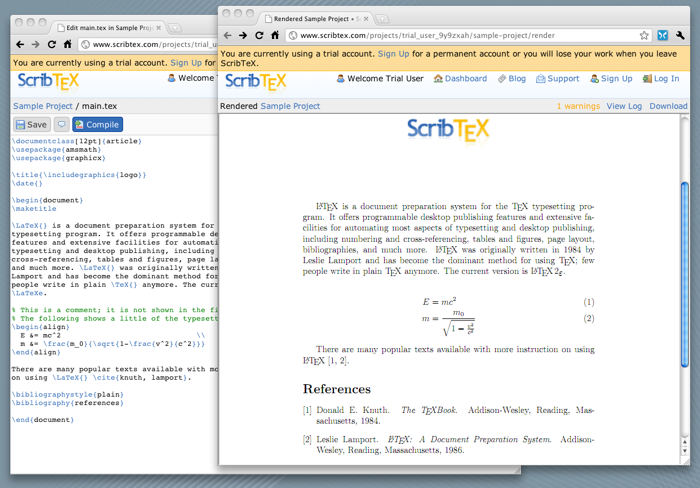Click the ScribTeX logo in the editor window
700x488 pixels.
(x=48, y=82)
